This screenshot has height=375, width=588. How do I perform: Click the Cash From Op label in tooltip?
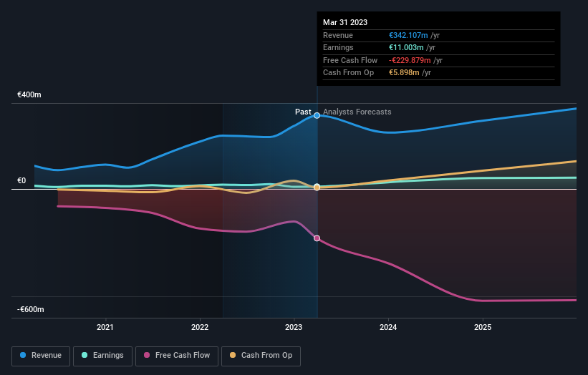tap(348, 73)
